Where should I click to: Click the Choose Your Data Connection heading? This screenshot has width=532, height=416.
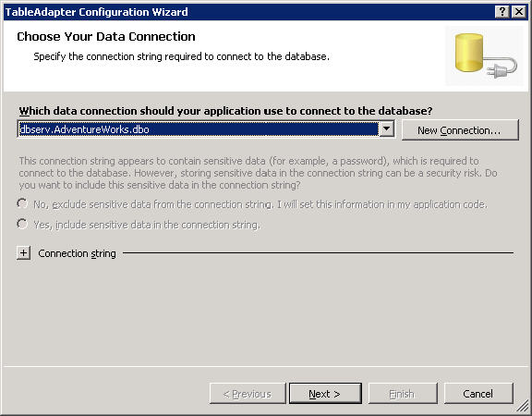coord(106,36)
